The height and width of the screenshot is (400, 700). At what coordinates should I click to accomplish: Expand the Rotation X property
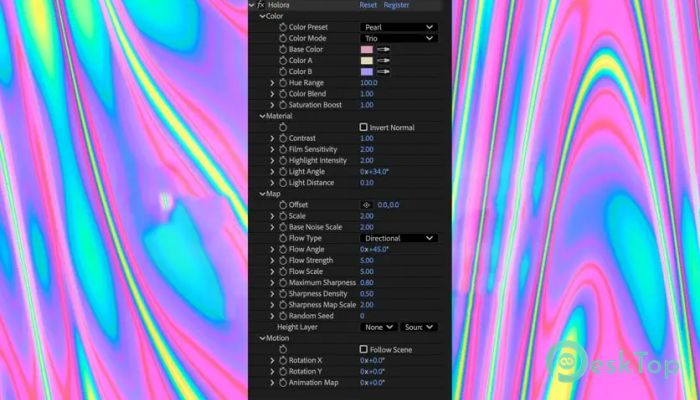click(272, 361)
